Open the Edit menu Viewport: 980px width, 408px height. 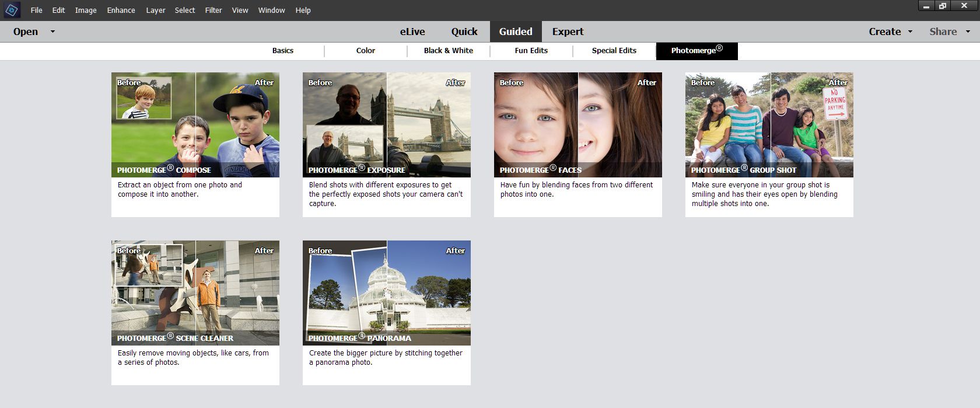click(58, 11)
